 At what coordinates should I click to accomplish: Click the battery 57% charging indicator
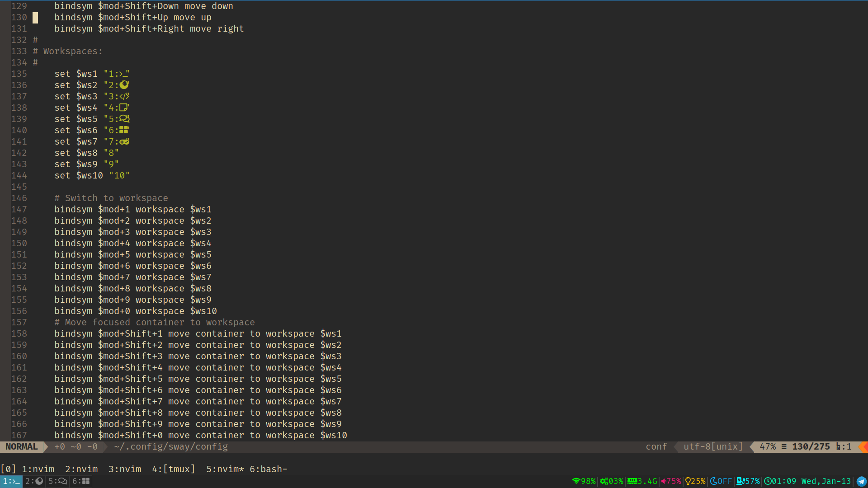click(748, 481)
